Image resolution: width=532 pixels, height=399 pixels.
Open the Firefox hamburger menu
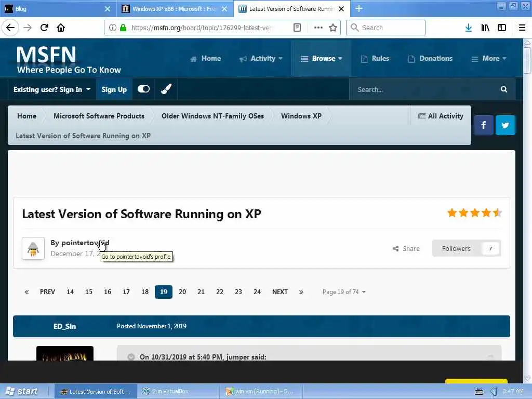[522, 28]
